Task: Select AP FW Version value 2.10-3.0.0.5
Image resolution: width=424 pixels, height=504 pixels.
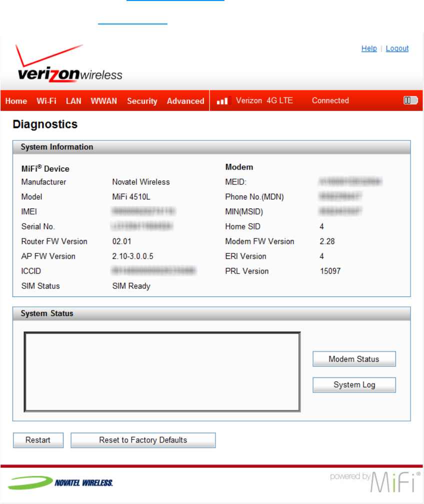Action: click(132, 256)
